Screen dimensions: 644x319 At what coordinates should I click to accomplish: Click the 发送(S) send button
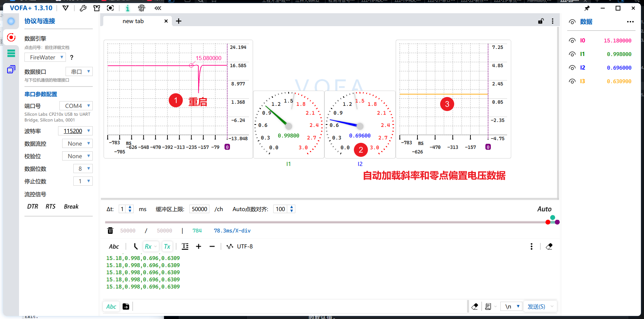[536, 306]
